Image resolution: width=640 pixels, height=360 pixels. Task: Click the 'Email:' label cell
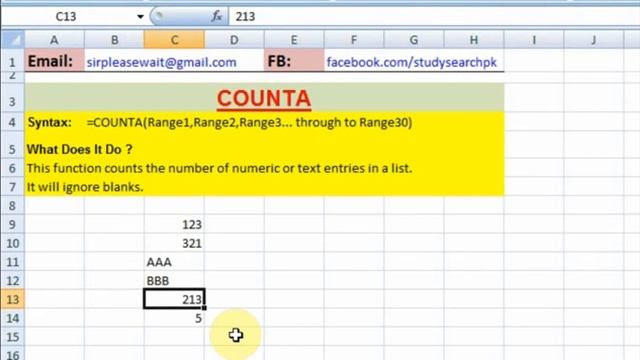(x=55, y=61)
